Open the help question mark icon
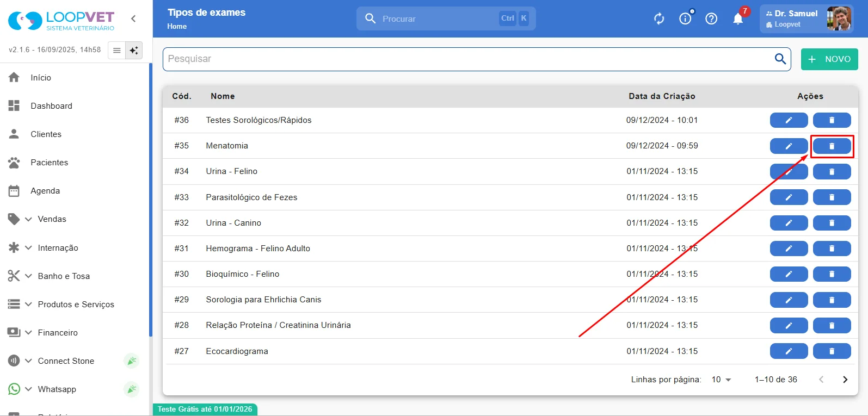Screen dimensions: 868x416 [x=711, y=18]
